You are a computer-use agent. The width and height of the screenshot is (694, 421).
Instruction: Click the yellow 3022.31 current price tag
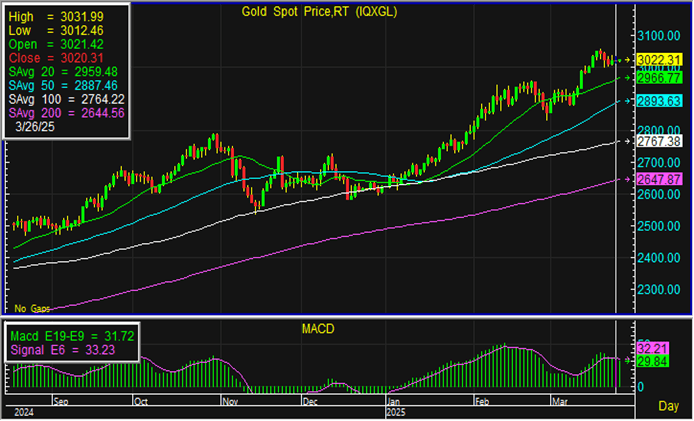pyautogui.click(x=661, y=60)
